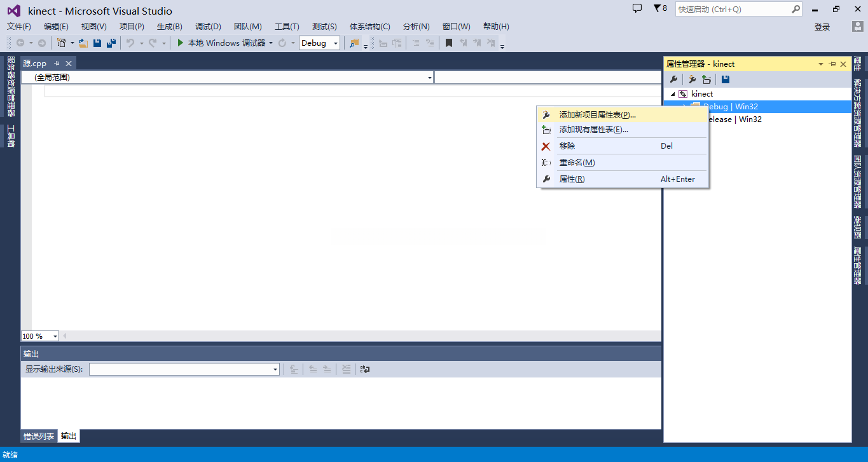Click the redo arrow in the toolbar
This screenshot has width=868, height=462.
[152, 43]
